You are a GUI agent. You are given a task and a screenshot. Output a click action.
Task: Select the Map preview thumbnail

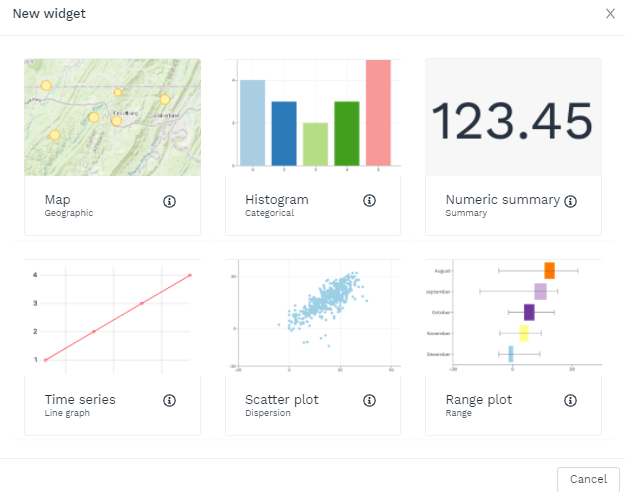click(112, 117)
